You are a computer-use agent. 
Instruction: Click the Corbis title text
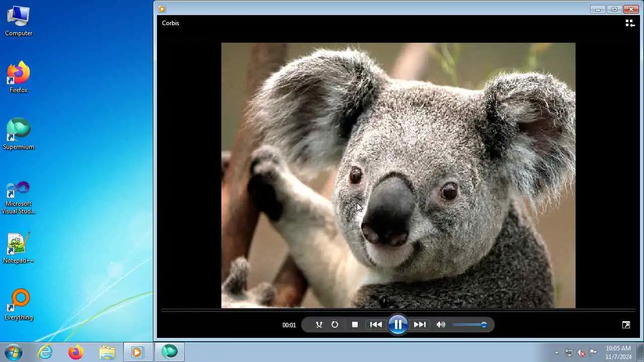(171, 23)
